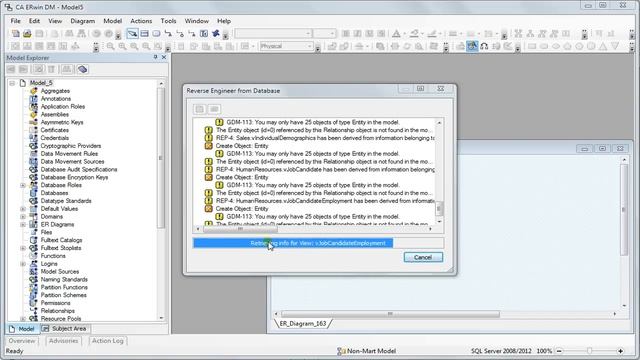This screenshot has height=360, width=640.
Task: Collapse the Model_5 root node
Action: tap(12, 83)
